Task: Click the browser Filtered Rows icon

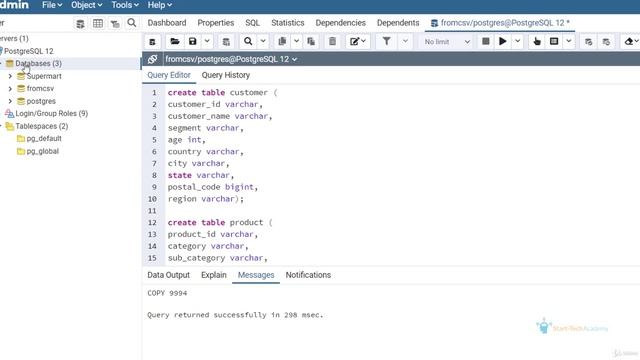Action: coord(115,24)
